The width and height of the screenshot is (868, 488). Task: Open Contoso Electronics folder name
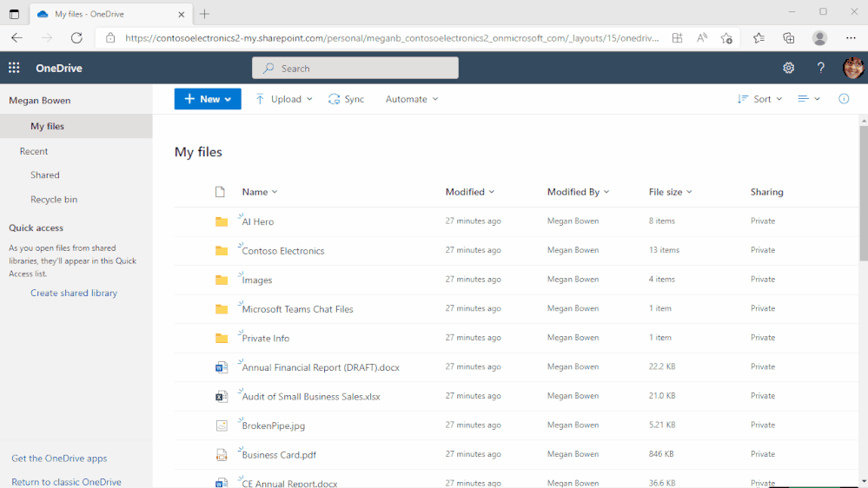pos(283,251)
